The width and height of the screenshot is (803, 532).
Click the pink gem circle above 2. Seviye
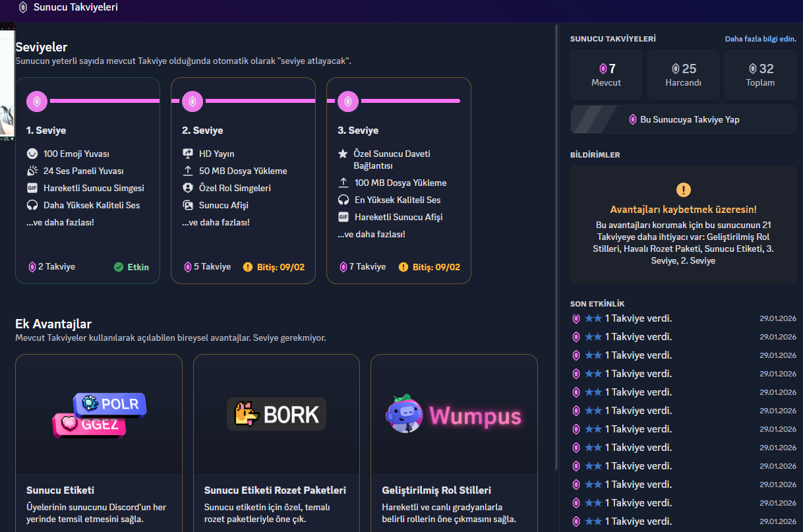(193, 102)
